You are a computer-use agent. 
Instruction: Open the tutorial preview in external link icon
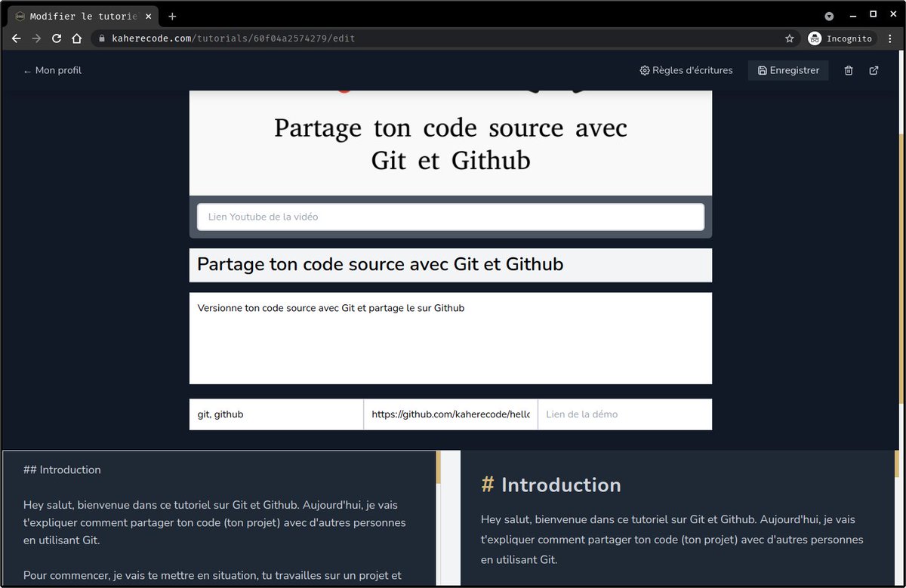[x=874, y=70]
